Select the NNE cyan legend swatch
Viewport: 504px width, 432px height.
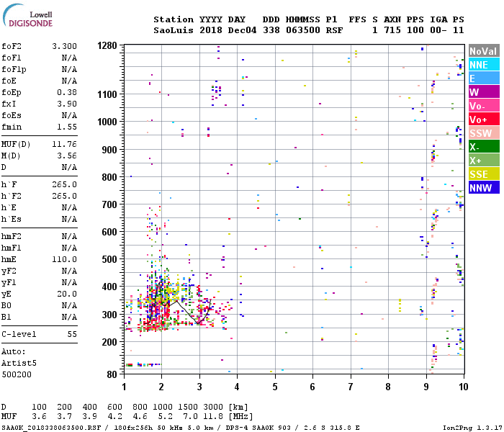(x=484, y=65)
